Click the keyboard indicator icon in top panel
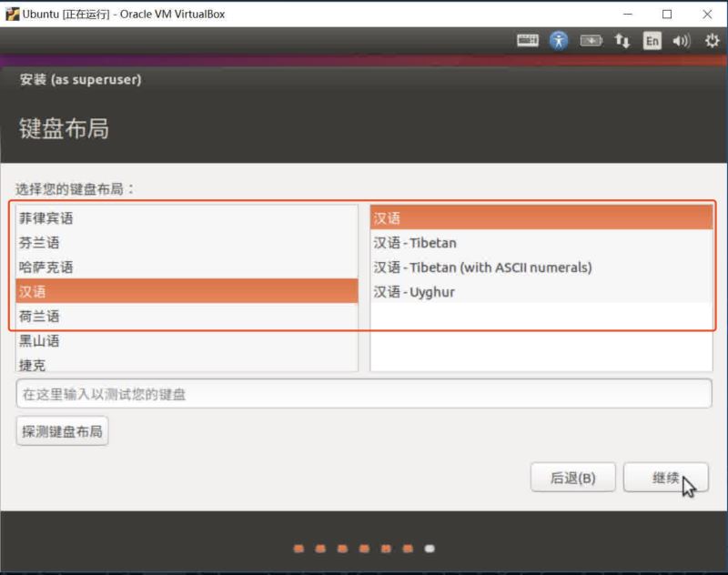This screenshot has height=575, width=728. coord(528,41)
